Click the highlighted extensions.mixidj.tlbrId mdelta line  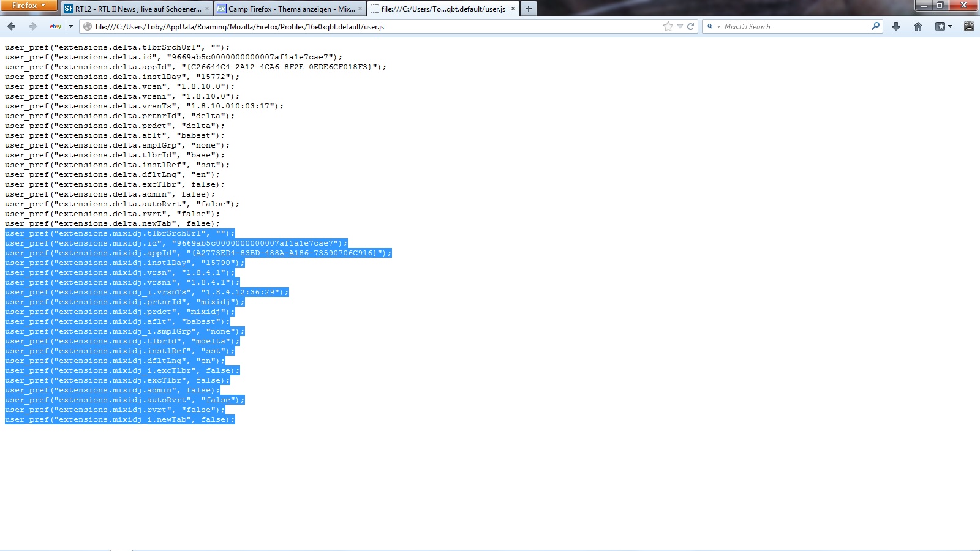click(123, 341)
